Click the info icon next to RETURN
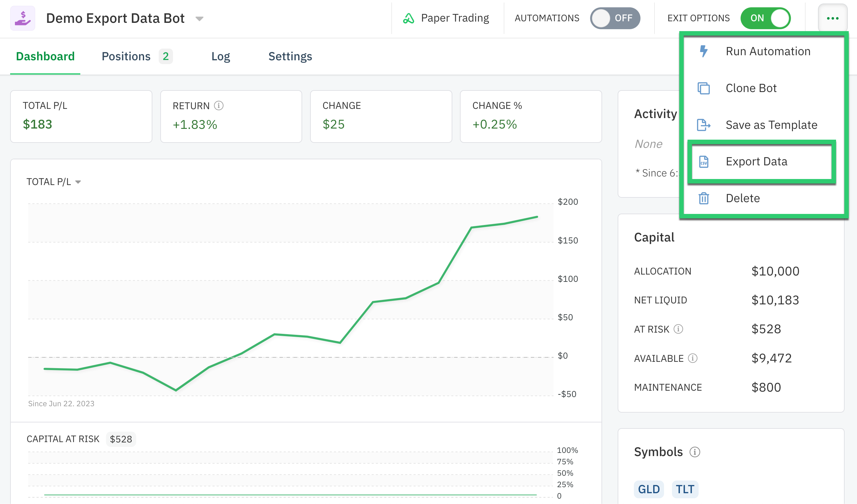The image size is (857, 504). click(219, 106)
